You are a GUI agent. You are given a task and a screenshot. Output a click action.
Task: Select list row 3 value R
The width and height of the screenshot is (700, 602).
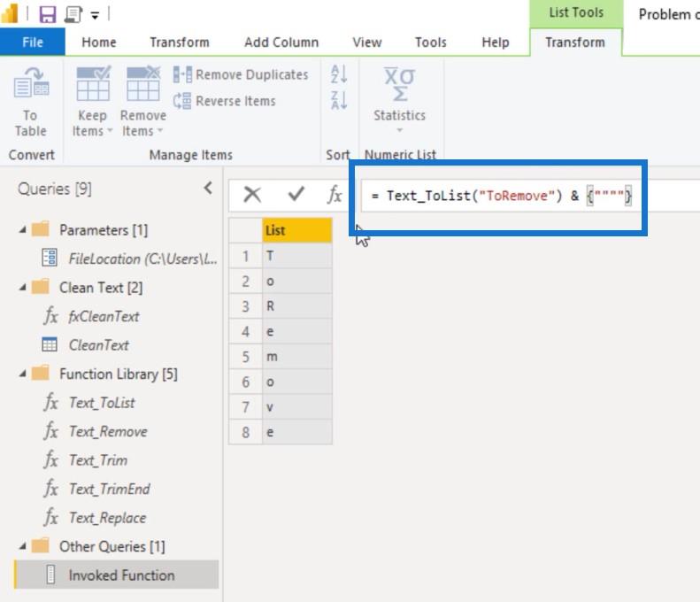[x=296, y=306]
